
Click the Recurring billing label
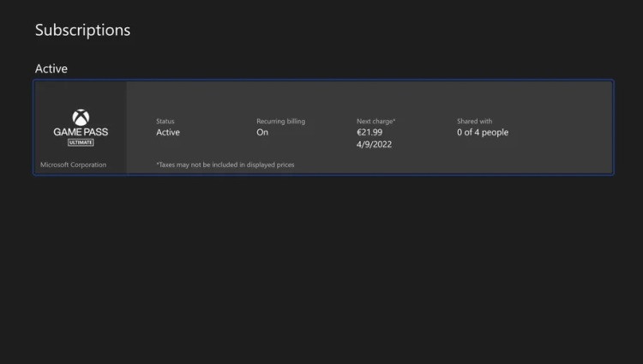(x=280, y=122)
